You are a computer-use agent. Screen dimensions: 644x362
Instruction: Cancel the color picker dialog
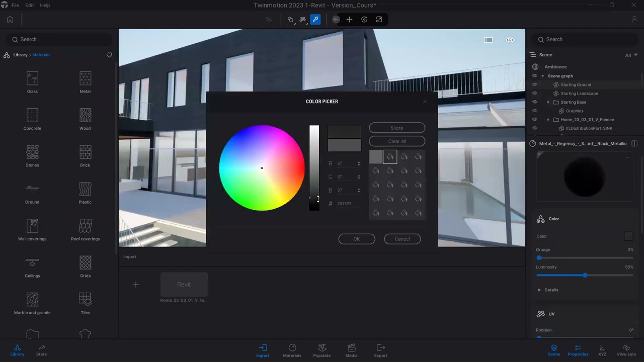(x=402, y=239)
